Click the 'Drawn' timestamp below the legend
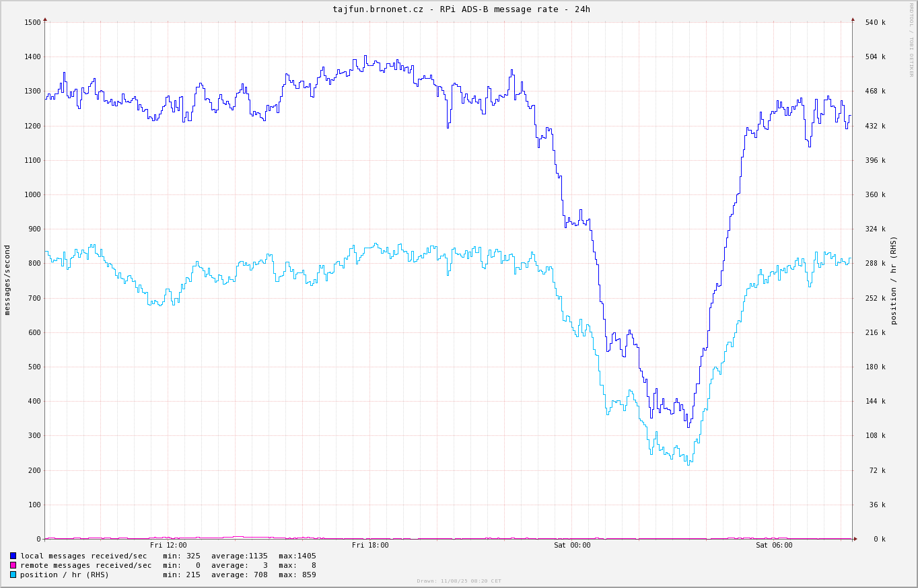 click(x=459, y=581)
